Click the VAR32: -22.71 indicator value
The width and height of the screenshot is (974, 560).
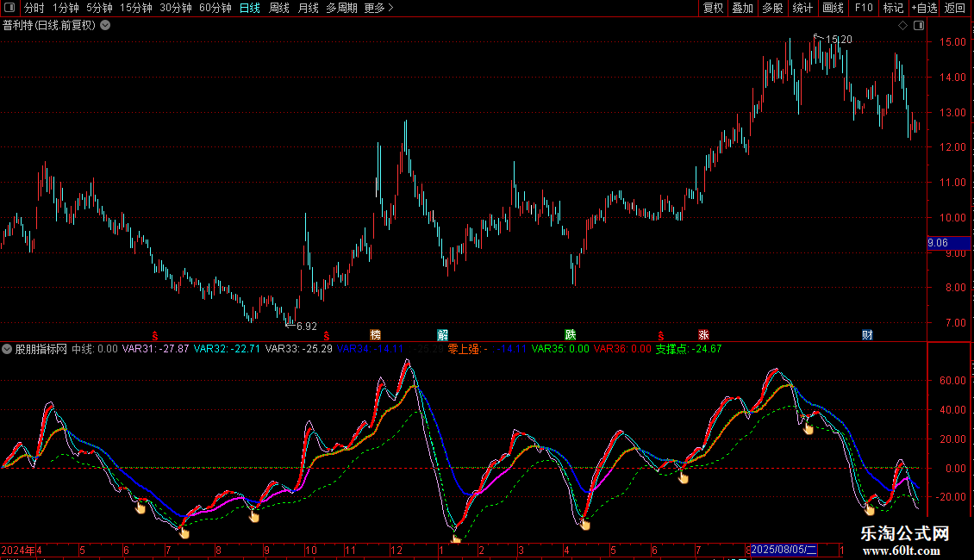[x=227, y=349]
